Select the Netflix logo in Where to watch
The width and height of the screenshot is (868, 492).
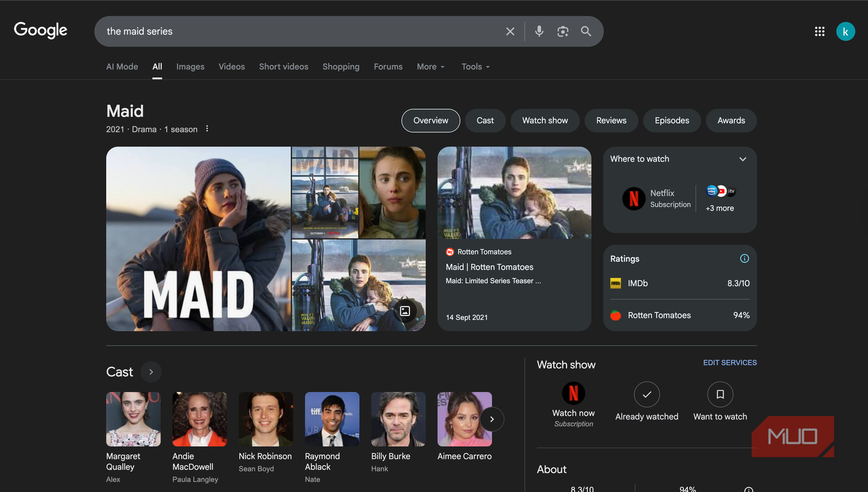point(634,199)
